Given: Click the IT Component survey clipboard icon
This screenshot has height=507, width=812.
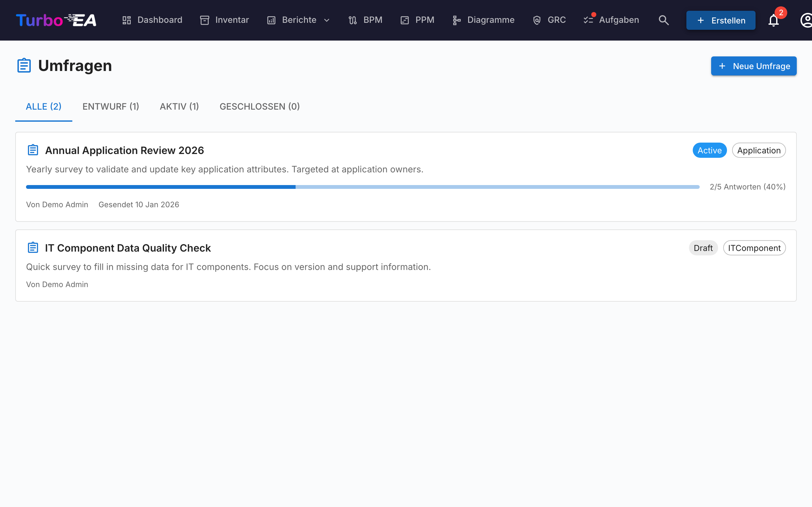Looking at the screenshot, I should pos(33,247).
